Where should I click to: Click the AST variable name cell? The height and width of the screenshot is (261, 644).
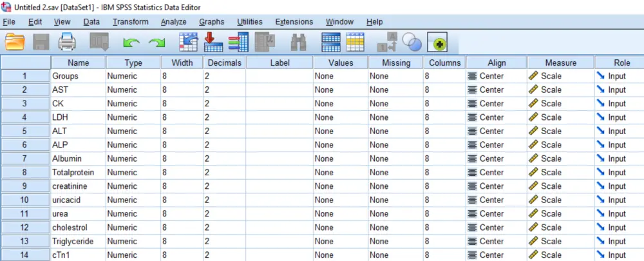[79, 90]
